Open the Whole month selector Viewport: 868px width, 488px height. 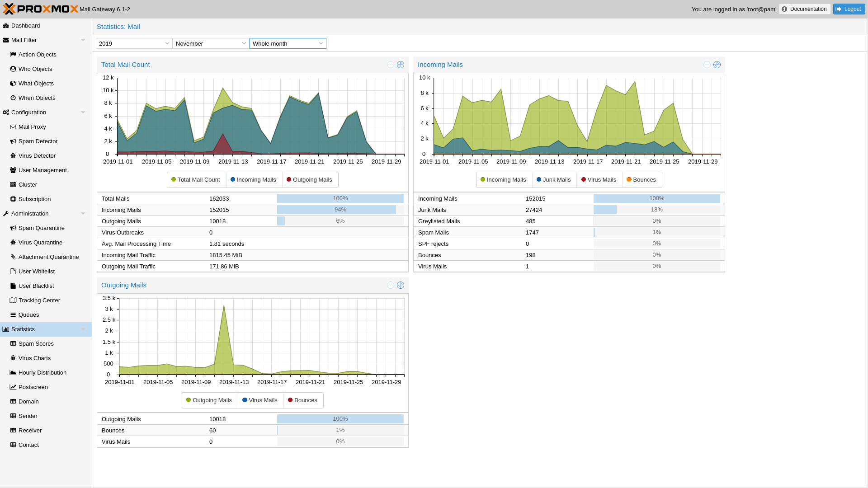(288, 43)
